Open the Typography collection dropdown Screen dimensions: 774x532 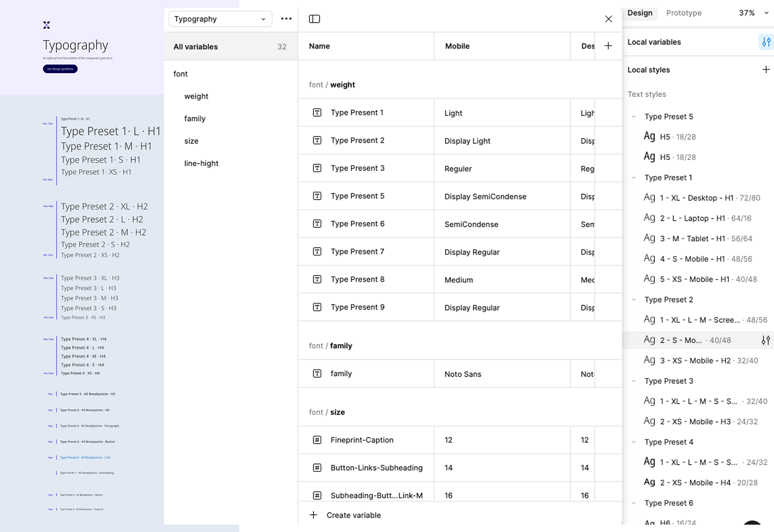coord(220,19)
